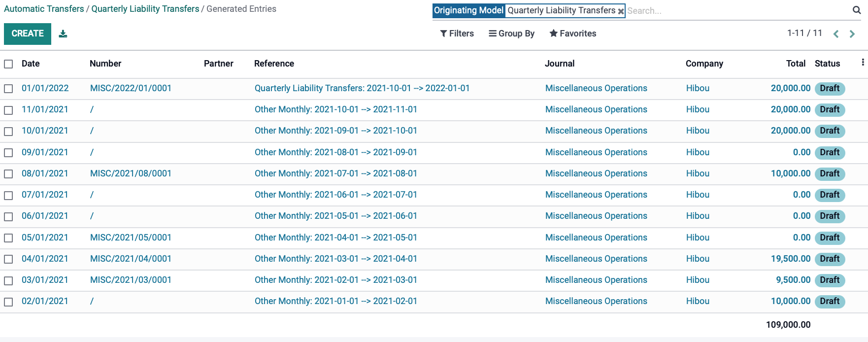Click the search magnifier icon
Image resolution: width=868 pixels, height=342 pixels.
pyautogui.click(x=857, y=10)
